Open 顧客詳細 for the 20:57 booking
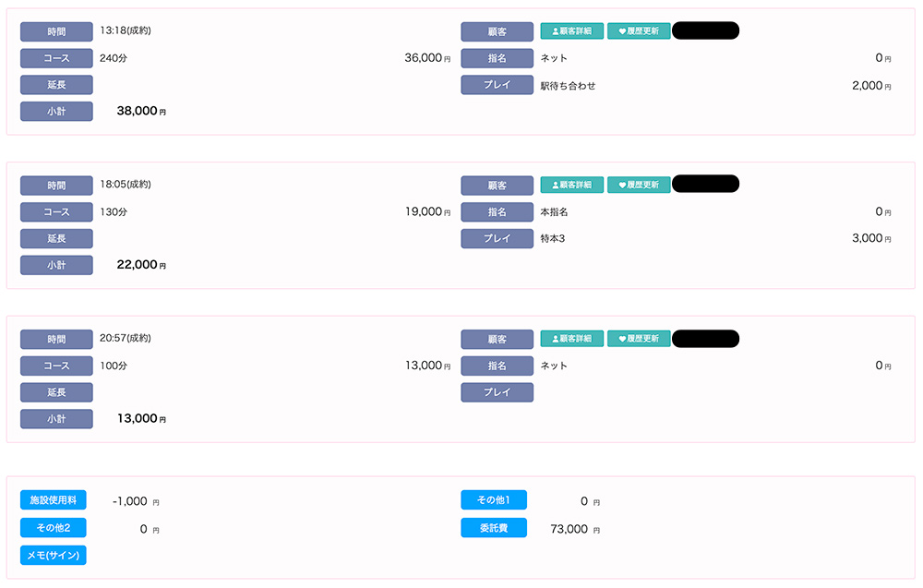This screenshot has width=923, height=588. coord(571,339)
